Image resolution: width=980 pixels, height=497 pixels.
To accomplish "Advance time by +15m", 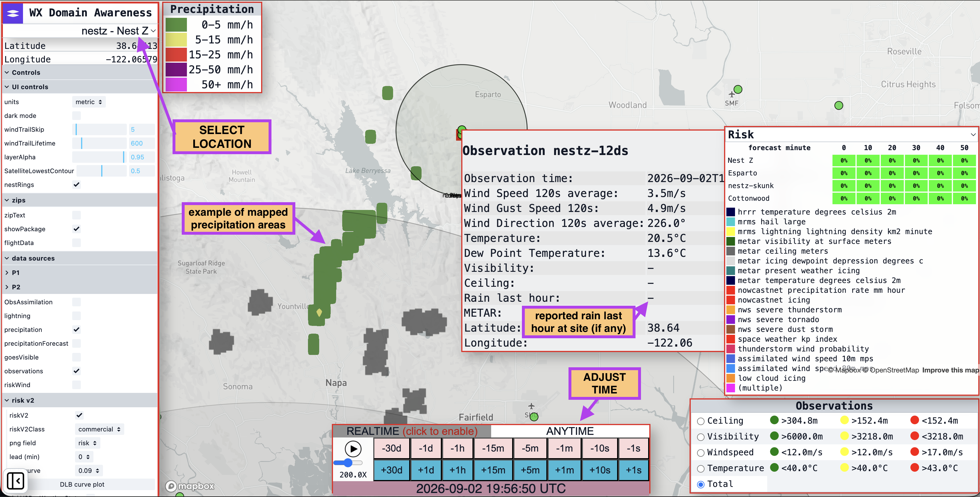I will coord(493,470).
